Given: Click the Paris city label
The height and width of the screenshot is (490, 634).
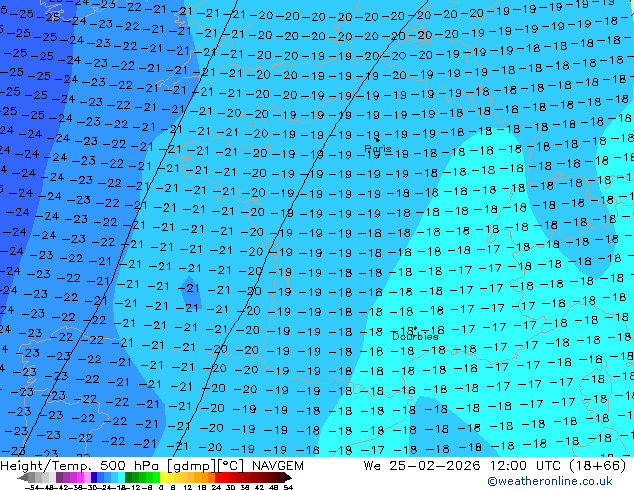Looking at the screenshot, I should point(378,148).
